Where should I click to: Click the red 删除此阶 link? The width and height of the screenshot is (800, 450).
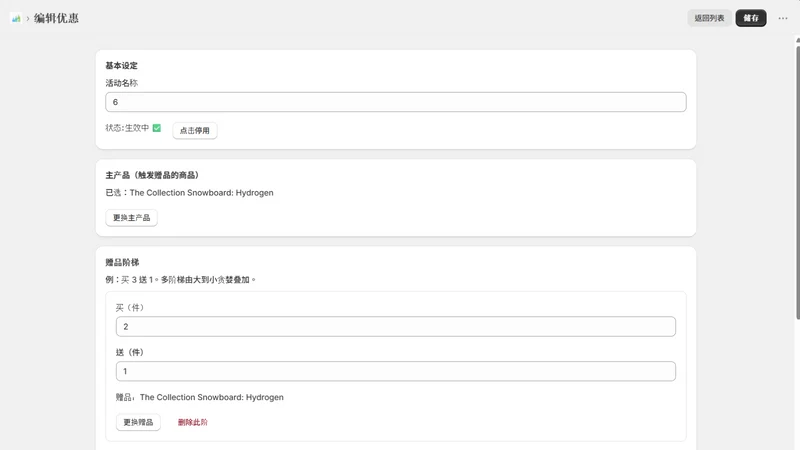point(192,422)
